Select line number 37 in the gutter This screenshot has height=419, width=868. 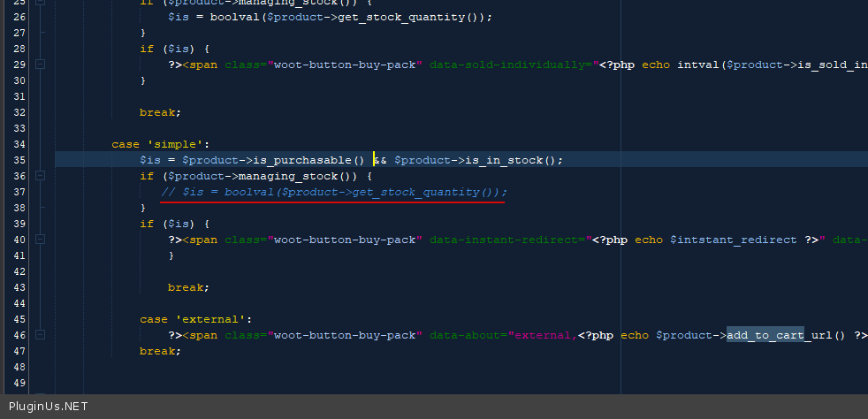[19, 192]
